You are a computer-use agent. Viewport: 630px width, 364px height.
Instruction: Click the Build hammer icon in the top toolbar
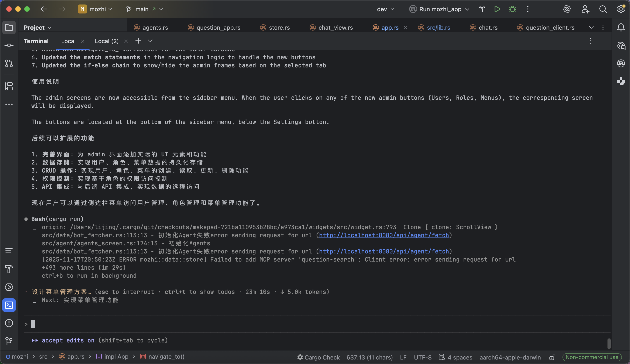tap(481, 9)
